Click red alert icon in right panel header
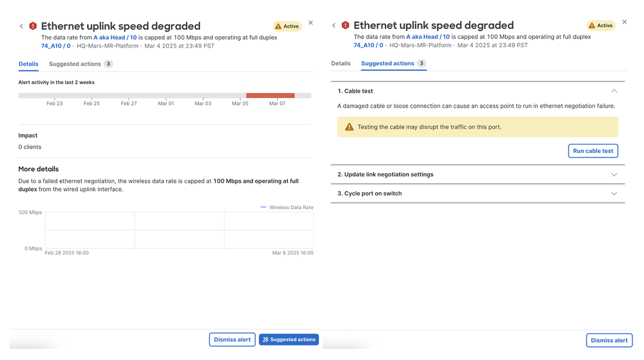This screenshot has height=360, width=644. click(345, 26)
